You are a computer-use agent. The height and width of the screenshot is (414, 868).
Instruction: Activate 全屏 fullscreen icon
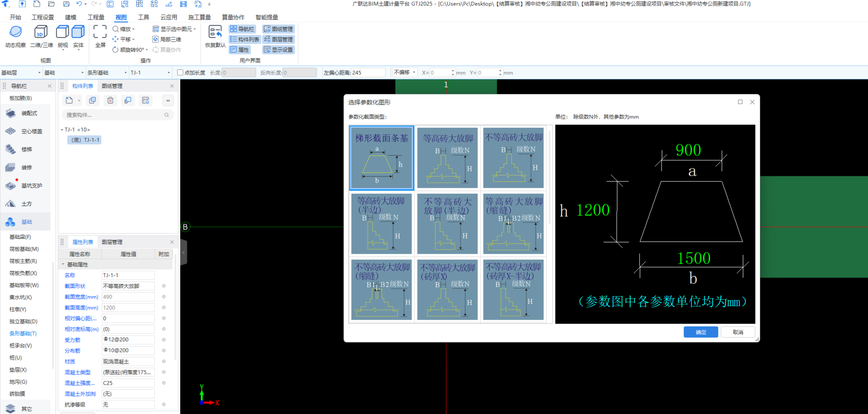pyautogui.click(x=100, y=32)
